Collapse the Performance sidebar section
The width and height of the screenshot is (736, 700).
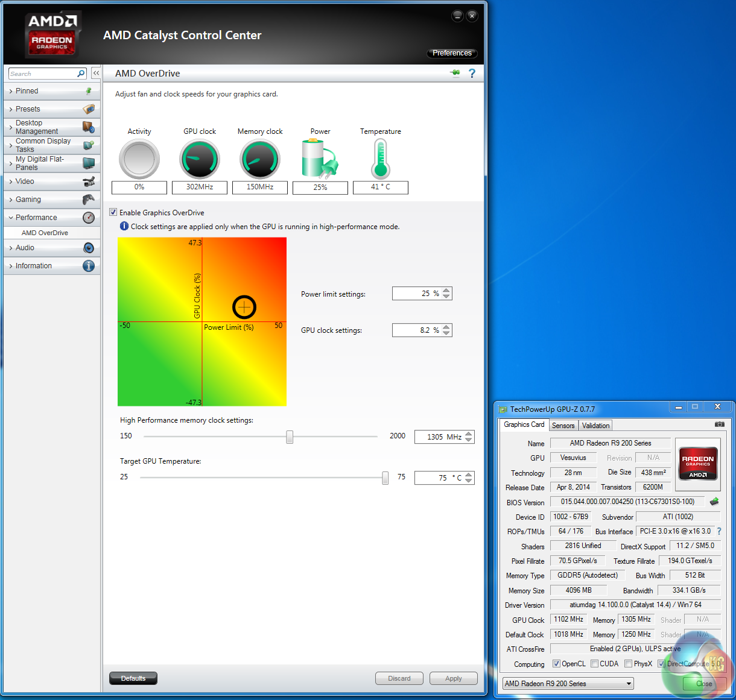[x=36, y=218]
